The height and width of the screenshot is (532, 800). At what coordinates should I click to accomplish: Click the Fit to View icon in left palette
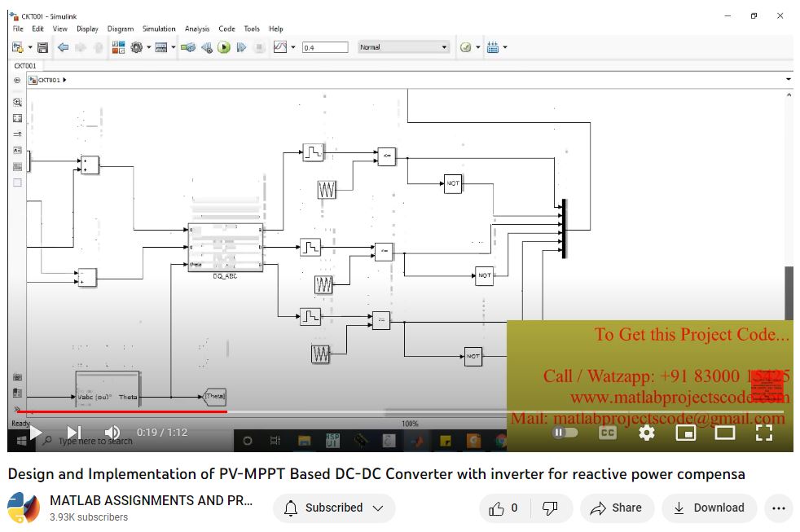(x=17, y=118)
